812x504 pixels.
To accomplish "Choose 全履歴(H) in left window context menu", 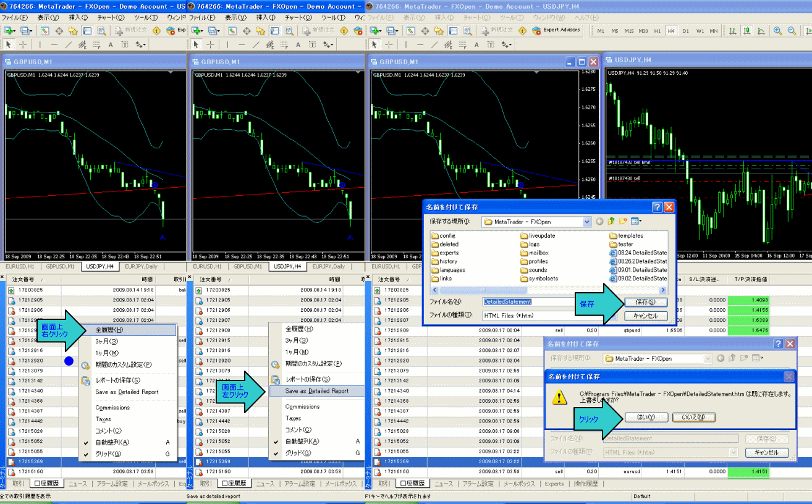I will [x=128, y=330].
